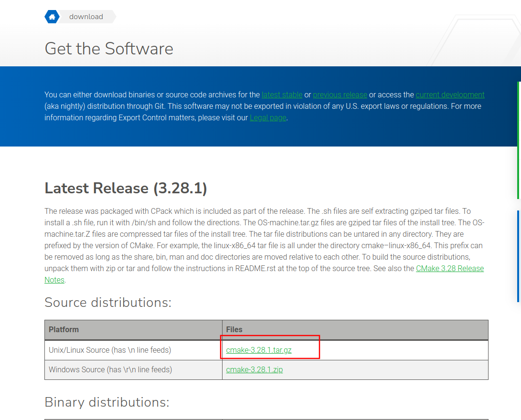
Task: Select Windows Source platform cell
Action: point(133,370)
